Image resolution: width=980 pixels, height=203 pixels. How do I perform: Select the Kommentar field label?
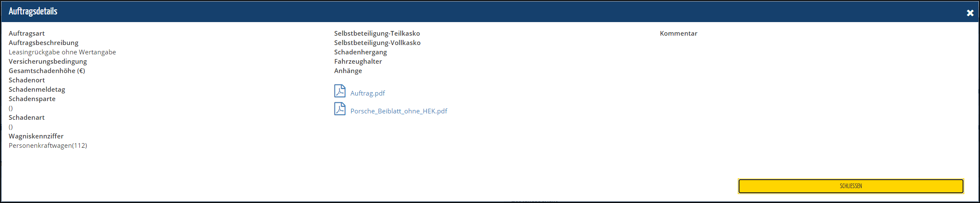[x=678, y=34]
